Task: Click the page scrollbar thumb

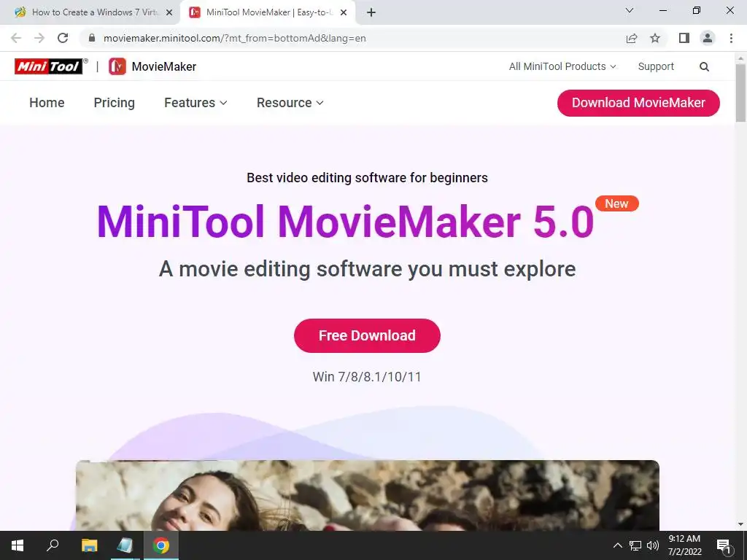Action: [741, 93]
